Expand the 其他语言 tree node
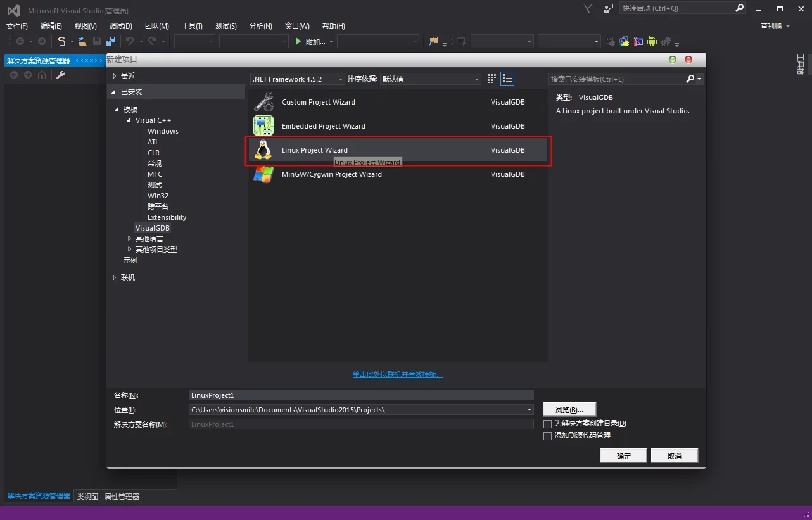The width and height of the screenshot is (812, 520). point(130,239)
